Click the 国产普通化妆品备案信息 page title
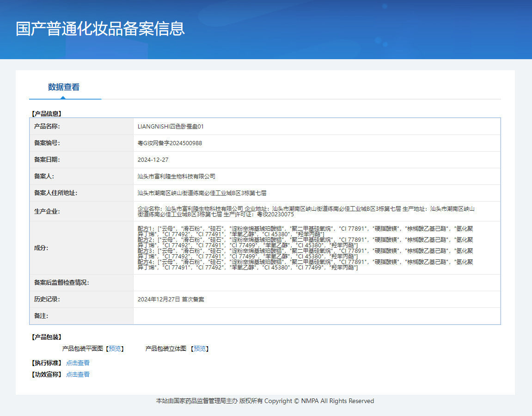The height and width of the screenshot is (416, 532). (x=100, y=28)
